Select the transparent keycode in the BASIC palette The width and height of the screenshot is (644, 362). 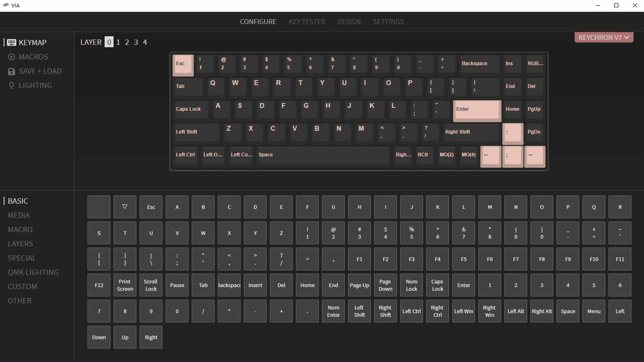(x=125, y=207)
